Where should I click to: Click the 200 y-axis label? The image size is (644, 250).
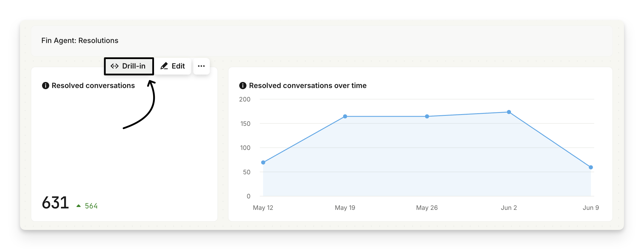(x=245, y=99)
